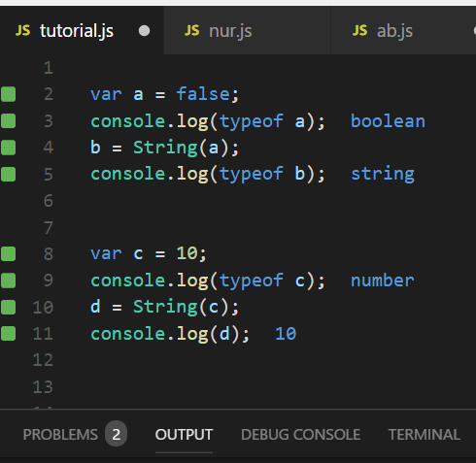Click the inline result 'string' on line 5
This screenshot has height=463, width=476.
[383, 175]
